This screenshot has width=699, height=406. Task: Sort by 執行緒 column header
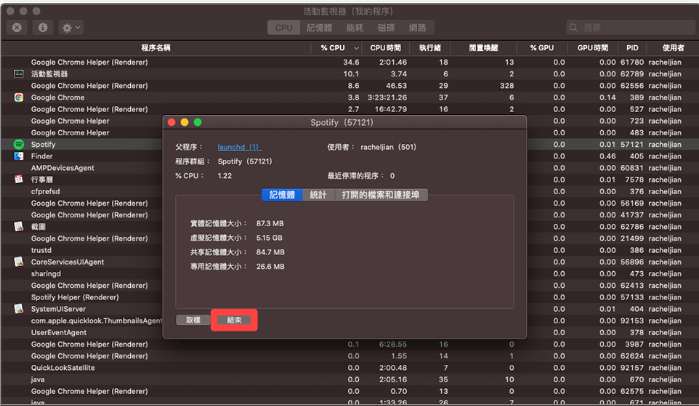coord(430,48)
